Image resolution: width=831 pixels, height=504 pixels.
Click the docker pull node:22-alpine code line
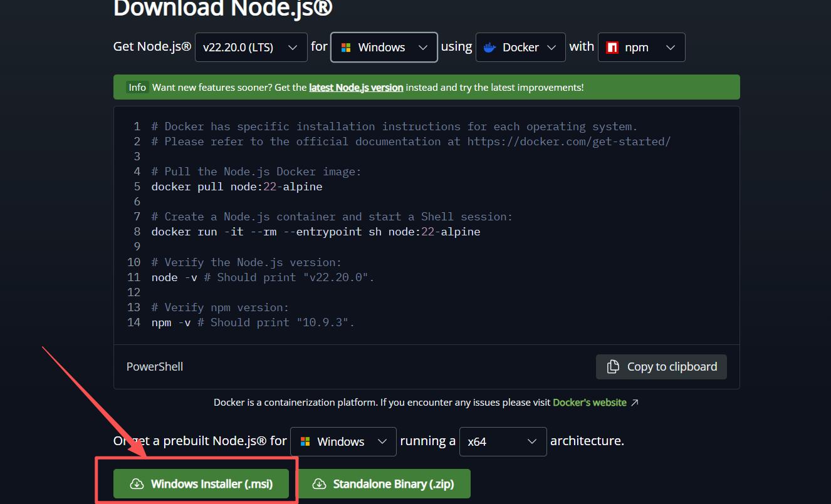coord(237,187)
